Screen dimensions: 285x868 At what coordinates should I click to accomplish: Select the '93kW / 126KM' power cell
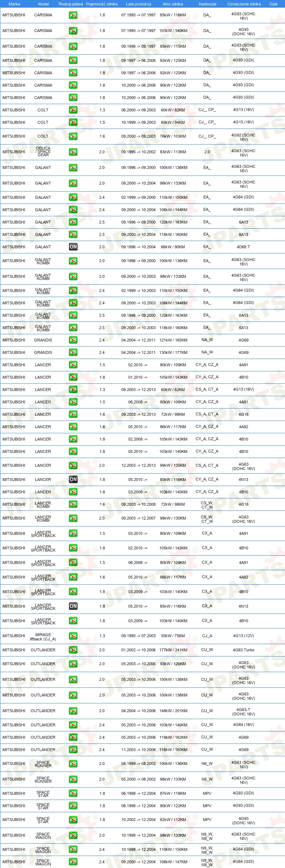pyautogui.click(x=173, y=664)
